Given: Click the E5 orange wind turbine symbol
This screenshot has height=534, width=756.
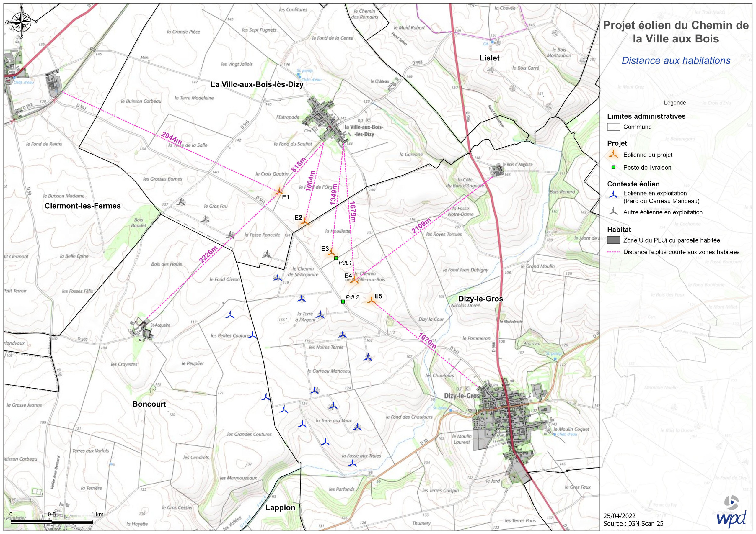Looking at the screenshot, I should (x=372, y=300).
